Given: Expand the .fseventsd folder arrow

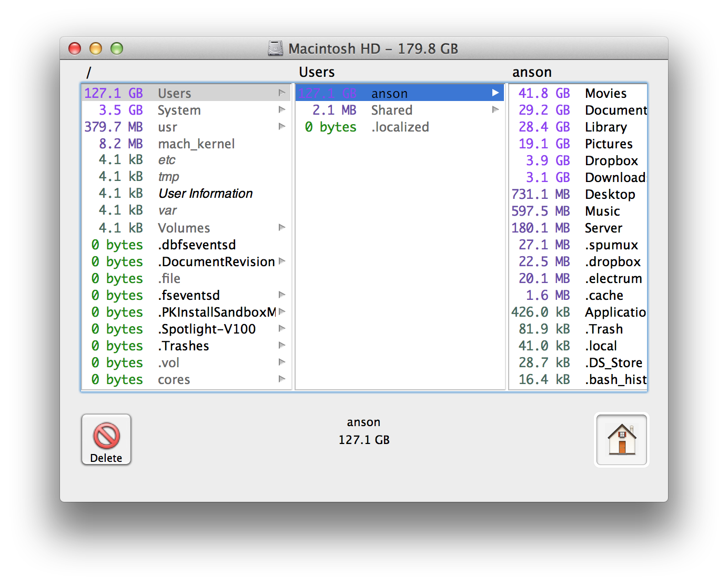Looking at the screenshot, I should (x=282, y=295).
